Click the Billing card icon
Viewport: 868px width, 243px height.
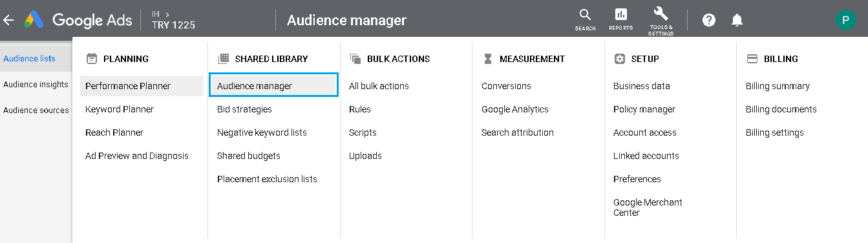pyautogui.click(x=752, y=59)
